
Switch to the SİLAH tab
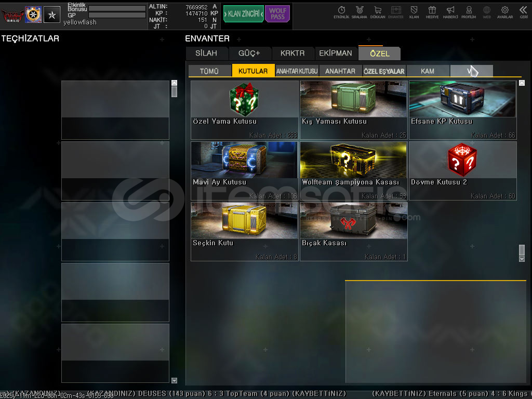(207, 54)
